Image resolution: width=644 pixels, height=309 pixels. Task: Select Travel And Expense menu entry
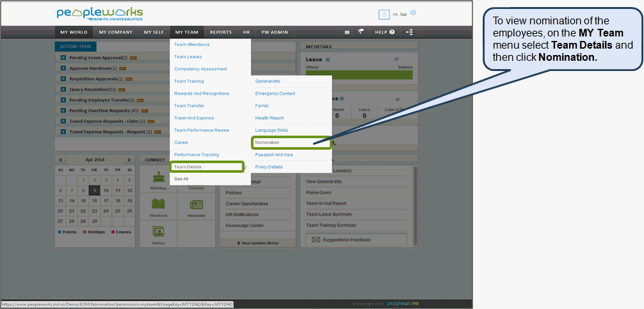click(x=194, y=118)
